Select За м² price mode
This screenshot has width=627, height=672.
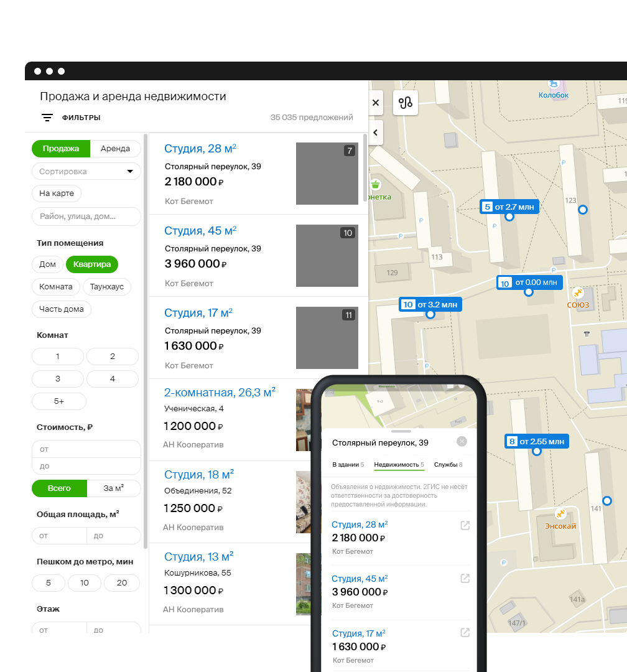pyautogui.click(x=114, y=488)
